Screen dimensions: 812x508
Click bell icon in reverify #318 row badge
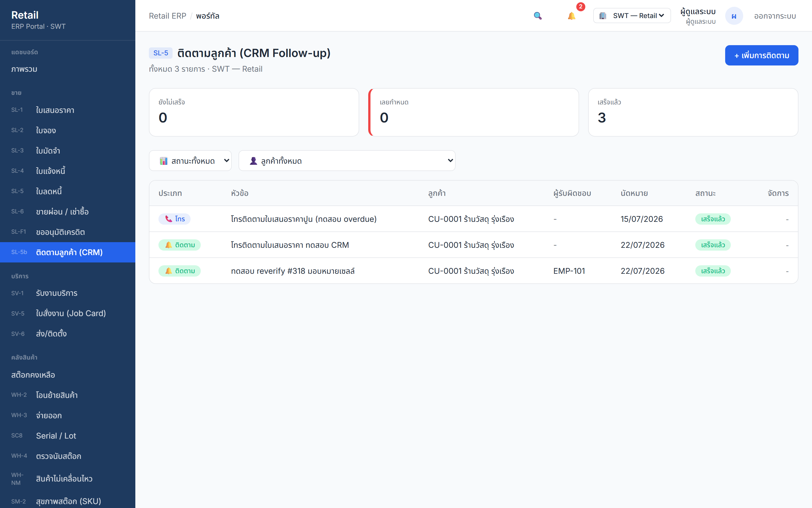pos(168,271)
